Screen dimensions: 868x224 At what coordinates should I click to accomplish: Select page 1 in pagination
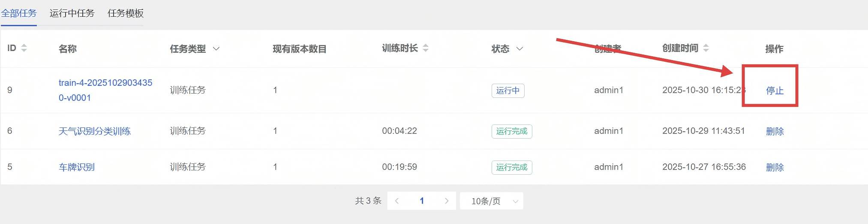pyautogui.click(x=422, y=201)
